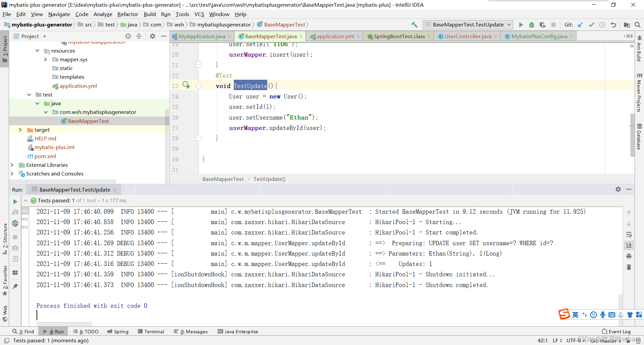644x345 pixels.
Task: Click the editor vertical scrollbar
Action: pyautogui.click(x=632, y=135)
